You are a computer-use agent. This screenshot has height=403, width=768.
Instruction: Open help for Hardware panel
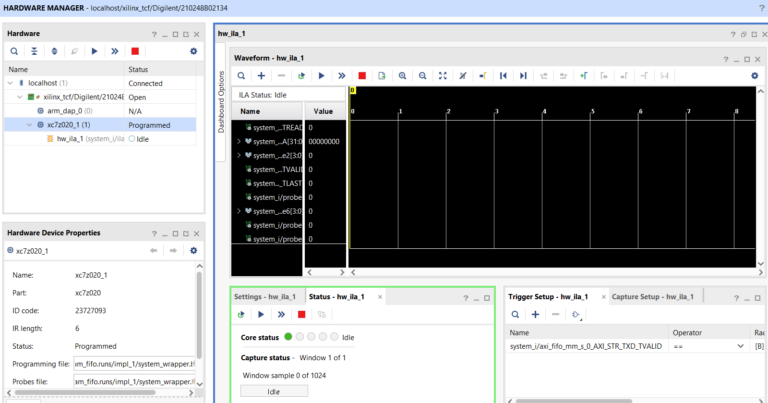(154, 34)
